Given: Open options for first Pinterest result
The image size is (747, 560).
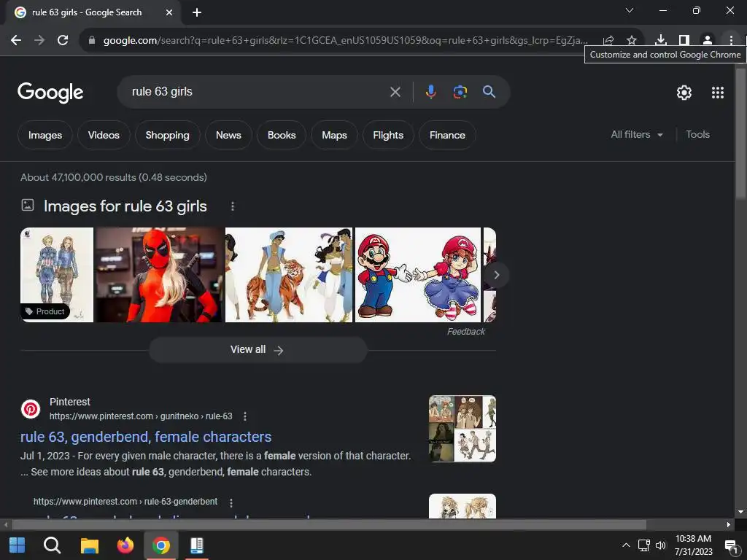Looking at the screenshot, I should [245, 416].
